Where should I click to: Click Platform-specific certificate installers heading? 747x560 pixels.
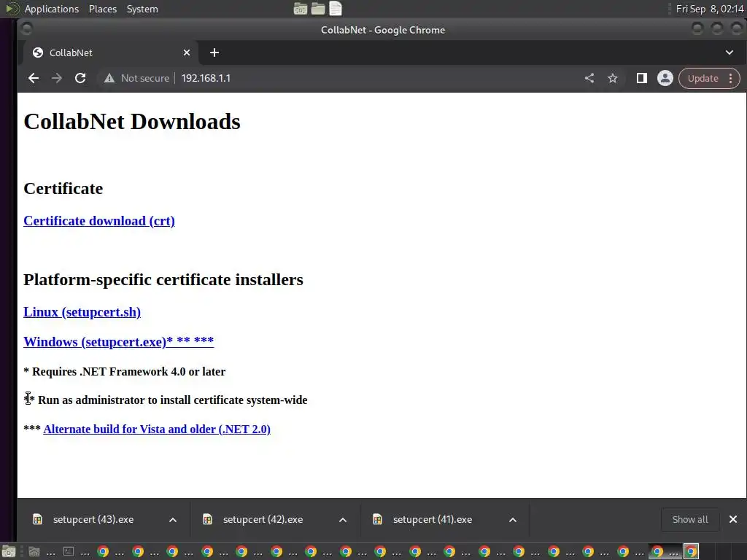click(163, 279)
